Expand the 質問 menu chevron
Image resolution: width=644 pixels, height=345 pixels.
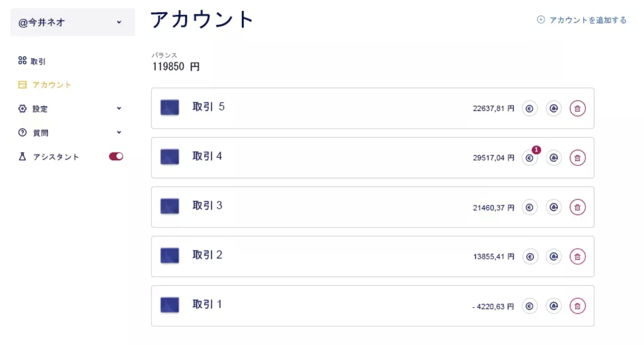tap(119, 132)
